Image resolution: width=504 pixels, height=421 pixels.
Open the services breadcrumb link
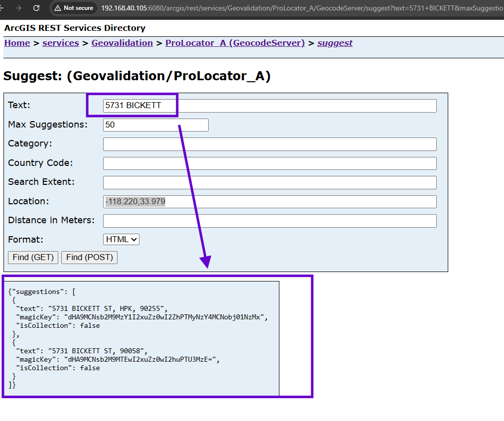[x=61, y=43]
